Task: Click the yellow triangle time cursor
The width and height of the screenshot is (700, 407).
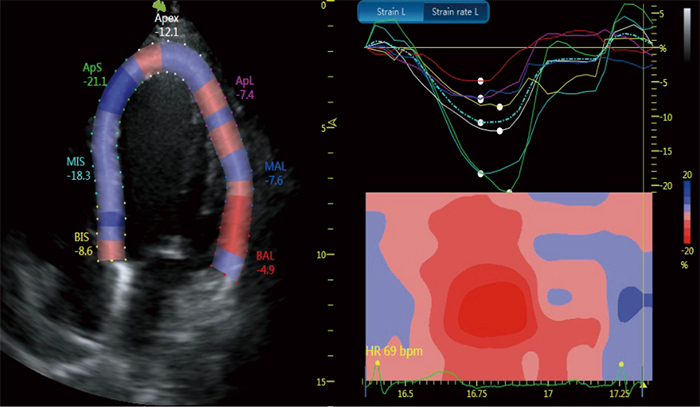Action: [x=643, y=384]
